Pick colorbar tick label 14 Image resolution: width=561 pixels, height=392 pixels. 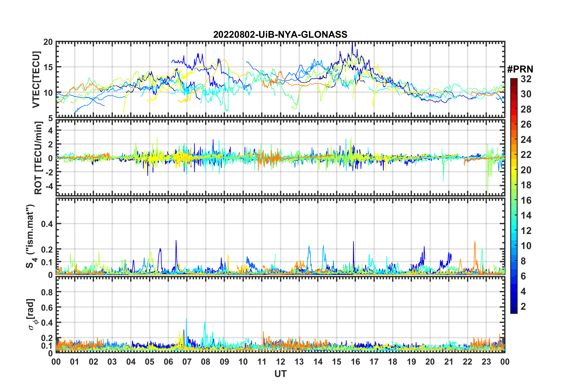coord(526,215)
